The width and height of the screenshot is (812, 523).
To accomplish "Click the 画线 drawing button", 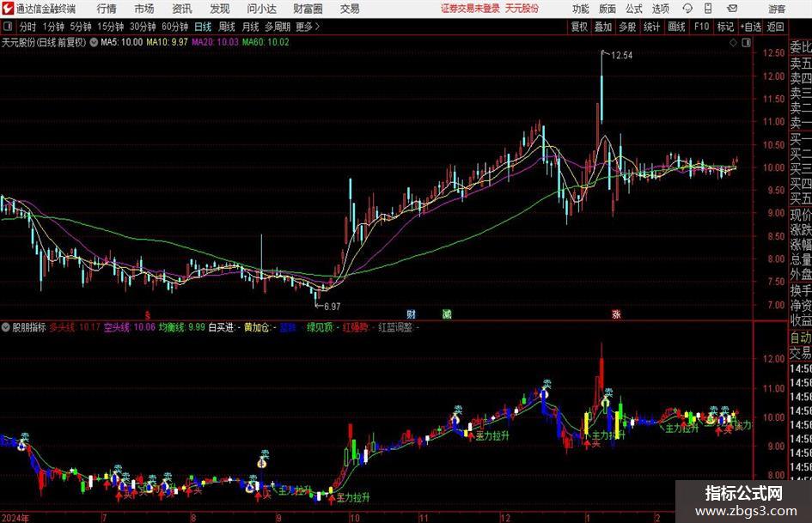I will (676, 27).
